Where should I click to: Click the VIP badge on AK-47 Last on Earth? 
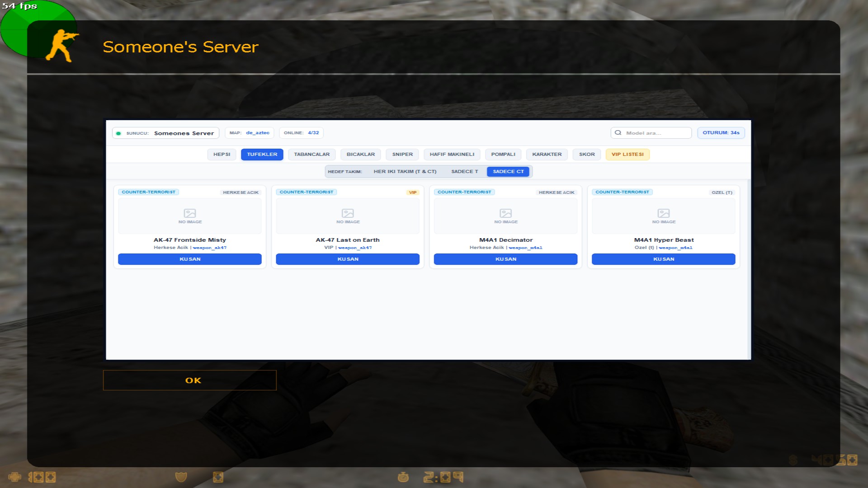point(413,192)
